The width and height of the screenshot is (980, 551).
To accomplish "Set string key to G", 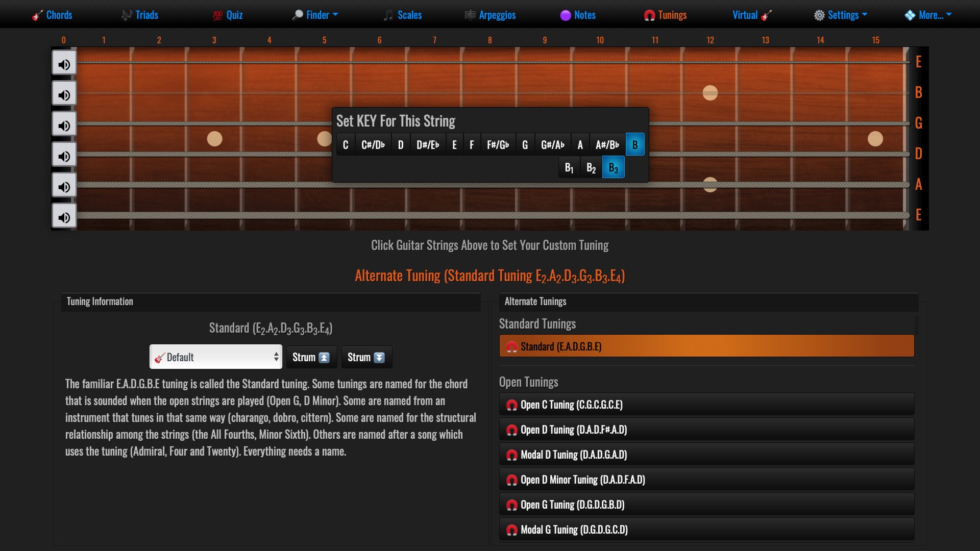I will pyautogui.click(x=525, y=145).
